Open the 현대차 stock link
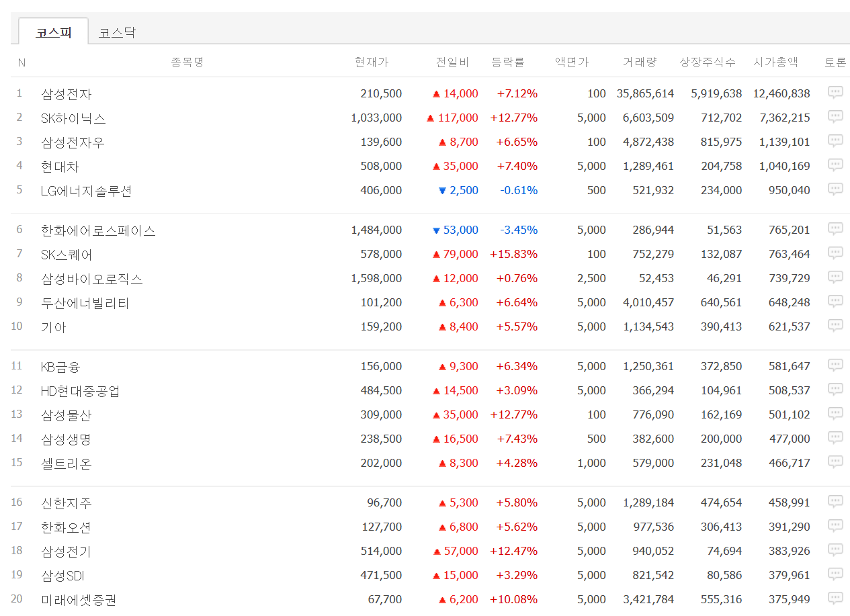 (60, 167)
